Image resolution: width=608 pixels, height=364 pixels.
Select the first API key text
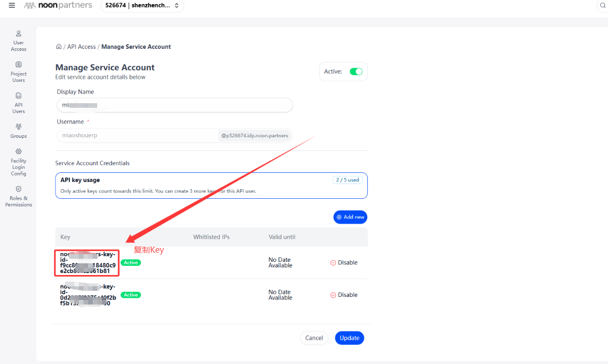[x=87, y=263]
